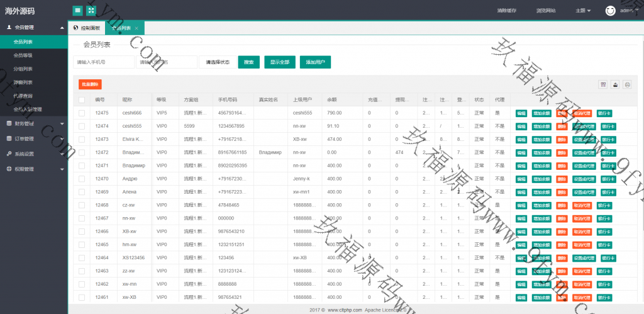The width and height of the screenshot is (644, 314).
Task: Click the admin avatar smiley icon
Action: pos(610,10)
